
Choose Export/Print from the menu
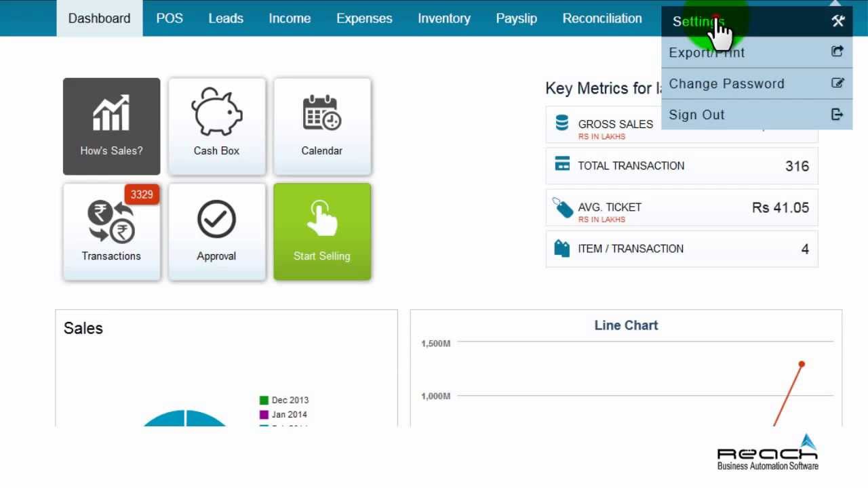pos(757,52)
